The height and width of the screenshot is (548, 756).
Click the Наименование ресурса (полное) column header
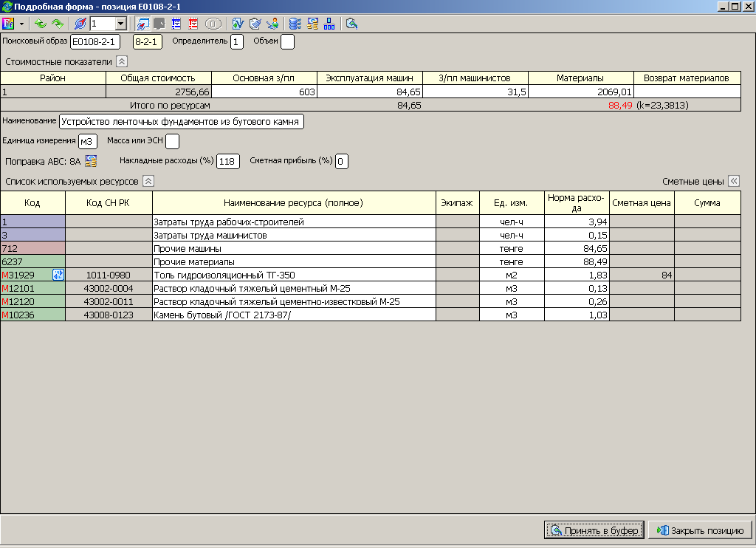[x=294, y=202]
